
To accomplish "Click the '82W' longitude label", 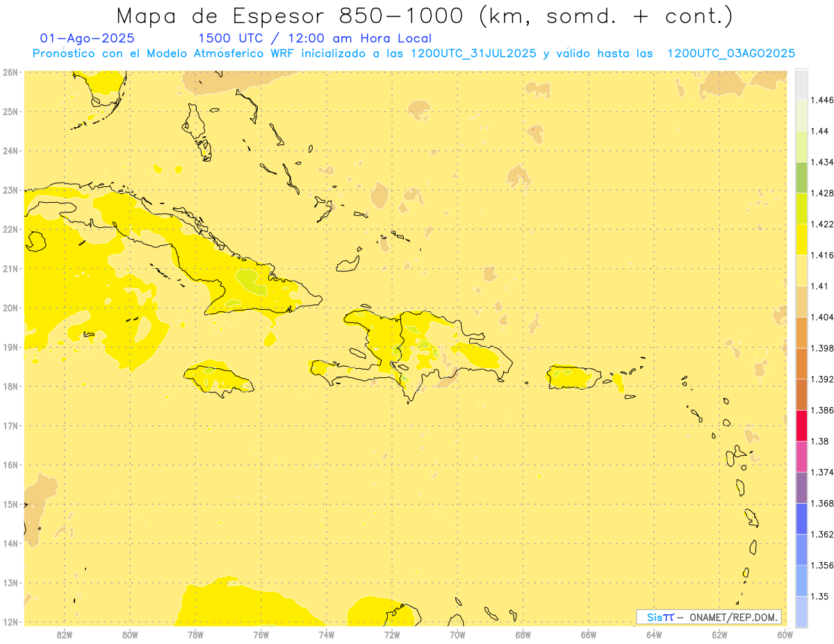I will 65,635.
